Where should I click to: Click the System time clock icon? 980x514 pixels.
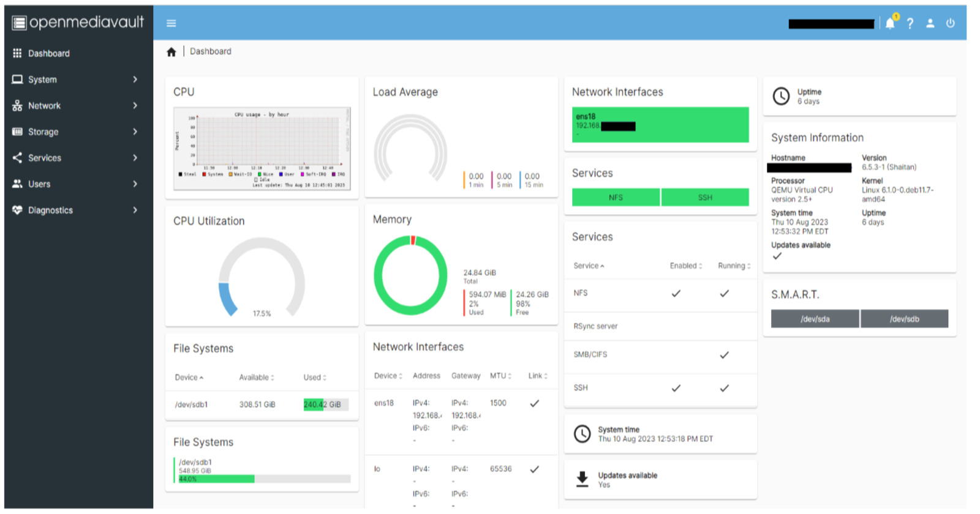pos(582,434)
